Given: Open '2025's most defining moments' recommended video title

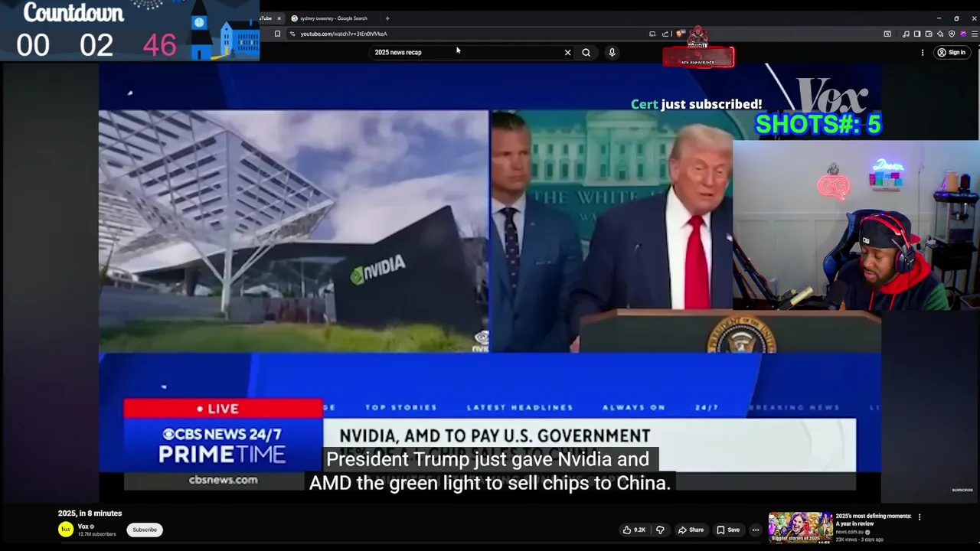Looking at the screenshot, I should click(874, 520).
